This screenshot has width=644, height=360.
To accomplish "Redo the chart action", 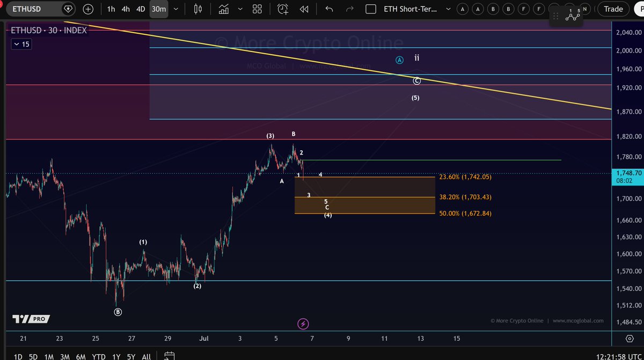I will [x=350, y=9].
